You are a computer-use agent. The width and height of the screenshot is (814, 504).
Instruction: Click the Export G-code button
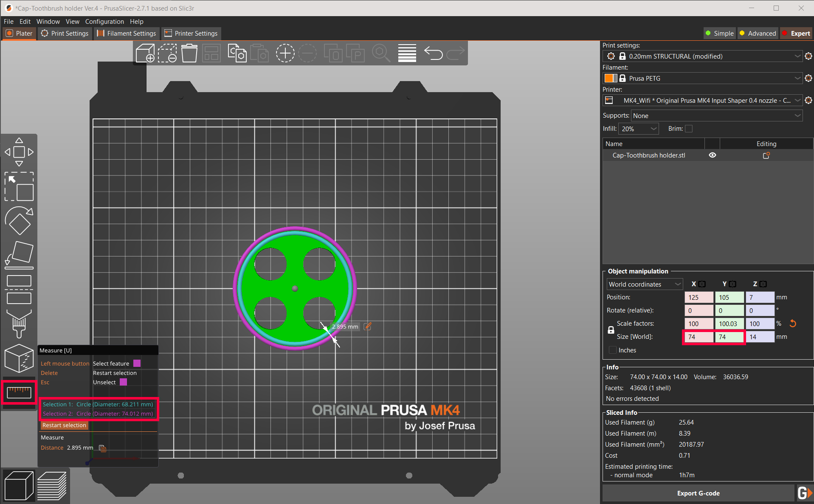point(699,493)
